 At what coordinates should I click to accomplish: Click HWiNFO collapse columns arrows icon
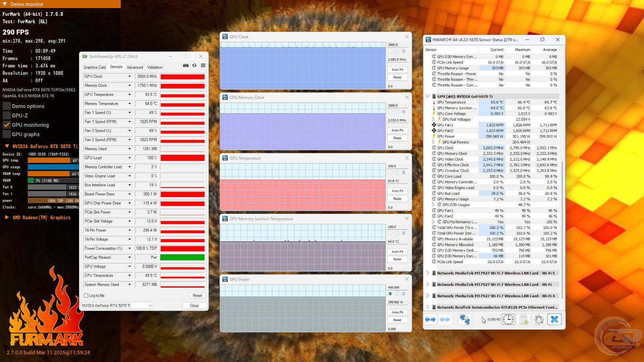point(445,319)
